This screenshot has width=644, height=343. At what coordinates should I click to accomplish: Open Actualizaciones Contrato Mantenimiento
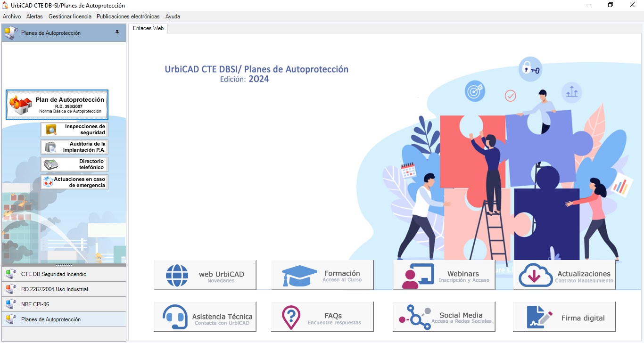click(564, 275)
